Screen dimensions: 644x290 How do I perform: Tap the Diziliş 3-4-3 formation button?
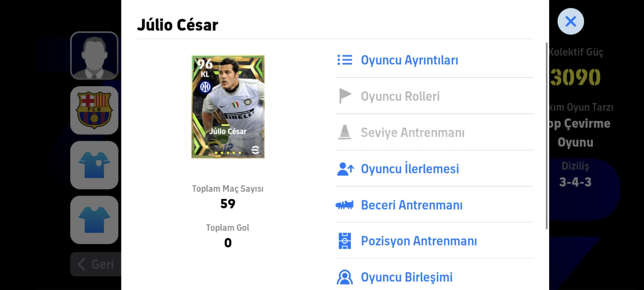[575, 175]
